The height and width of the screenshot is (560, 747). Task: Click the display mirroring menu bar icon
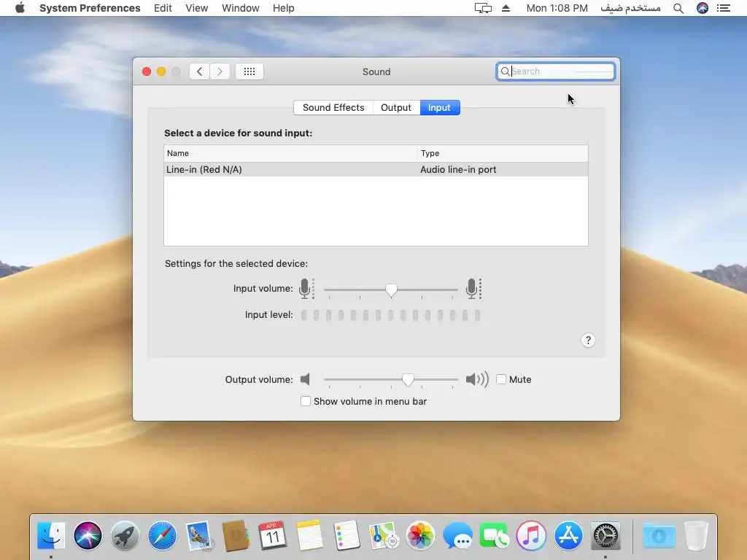(x=483, y=8)
